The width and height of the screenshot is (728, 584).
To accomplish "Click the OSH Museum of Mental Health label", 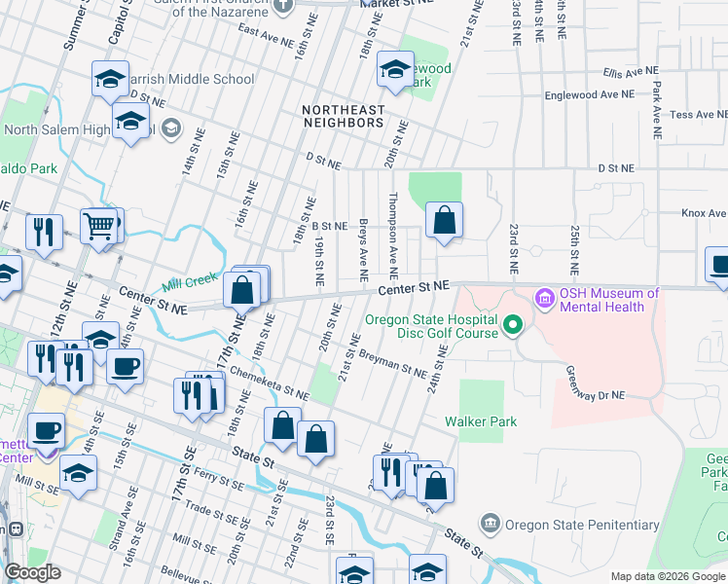I will (x=609, y=300).
